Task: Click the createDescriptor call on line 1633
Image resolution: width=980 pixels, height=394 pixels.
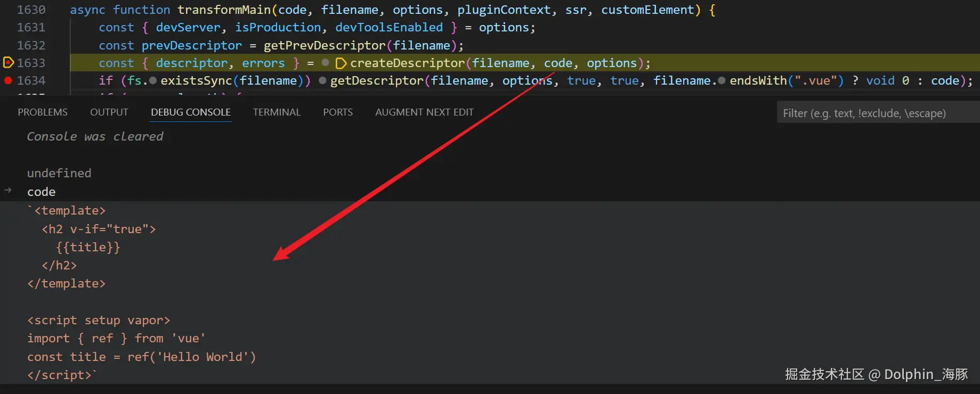Action: click(x=407, y=63)
